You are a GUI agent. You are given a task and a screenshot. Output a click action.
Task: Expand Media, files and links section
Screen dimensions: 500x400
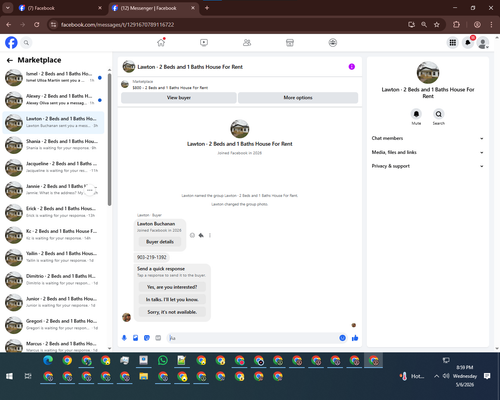click(x=428, y=152)
